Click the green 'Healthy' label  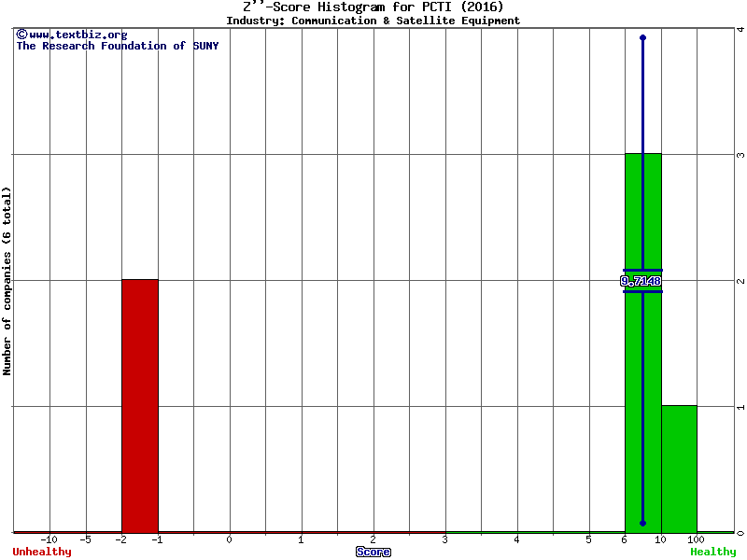[x=712, y=552]
